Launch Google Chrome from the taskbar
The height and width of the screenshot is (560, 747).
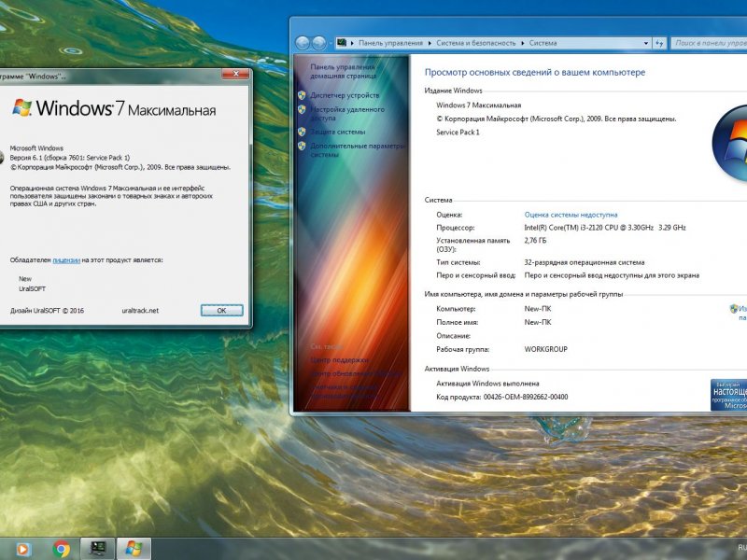pyautogui.click(x=61, y=549)
